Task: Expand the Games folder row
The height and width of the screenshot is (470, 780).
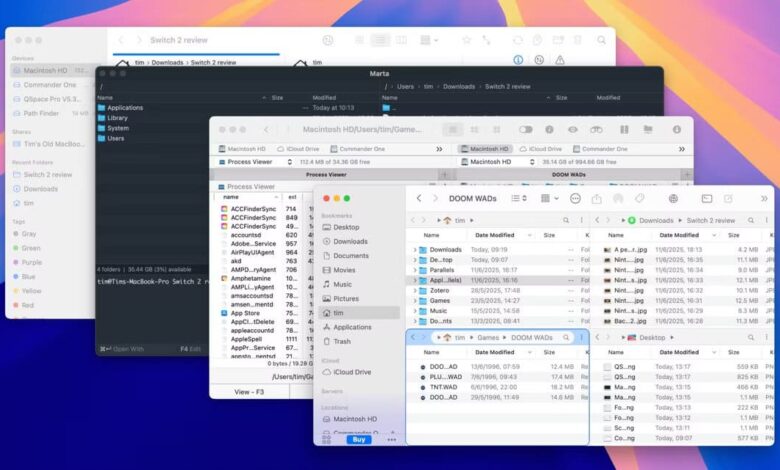Action: coord(414,301)
